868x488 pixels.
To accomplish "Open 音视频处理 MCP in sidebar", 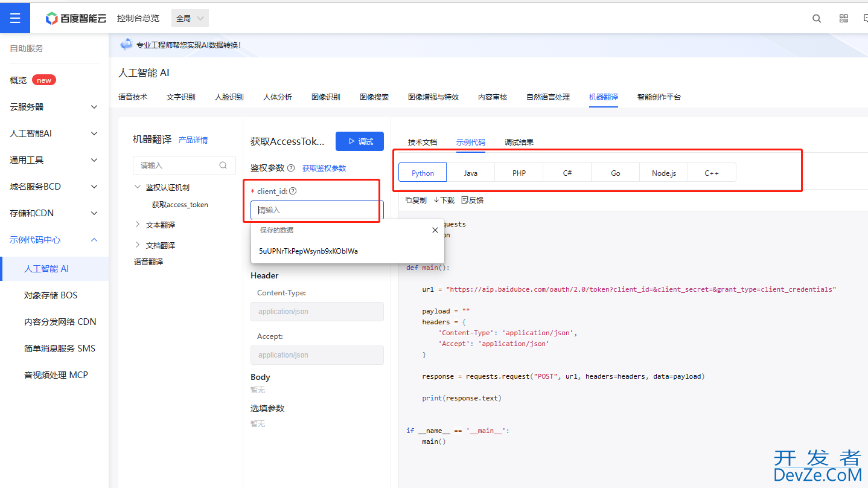I will 56,375.
